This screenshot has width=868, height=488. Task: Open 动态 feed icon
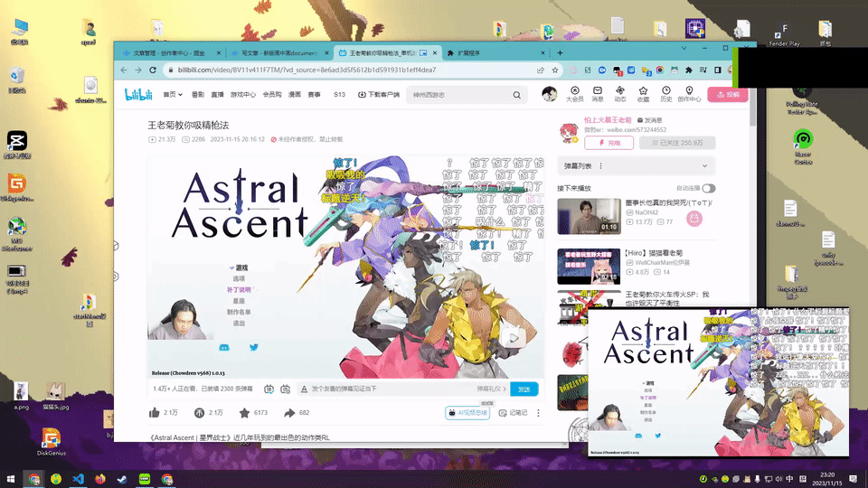(620, 94)
